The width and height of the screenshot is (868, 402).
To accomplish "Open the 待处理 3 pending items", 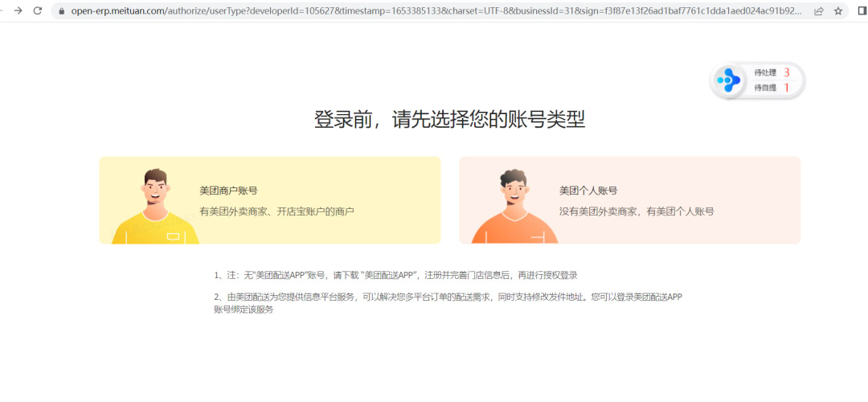I will [x=772, y=72].
